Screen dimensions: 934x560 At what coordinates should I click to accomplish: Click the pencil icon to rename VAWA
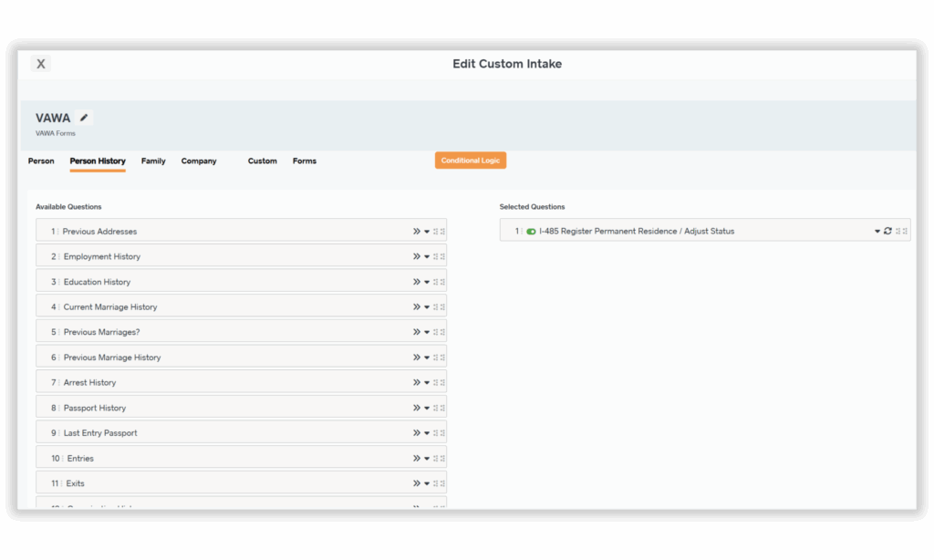[83, 117]
